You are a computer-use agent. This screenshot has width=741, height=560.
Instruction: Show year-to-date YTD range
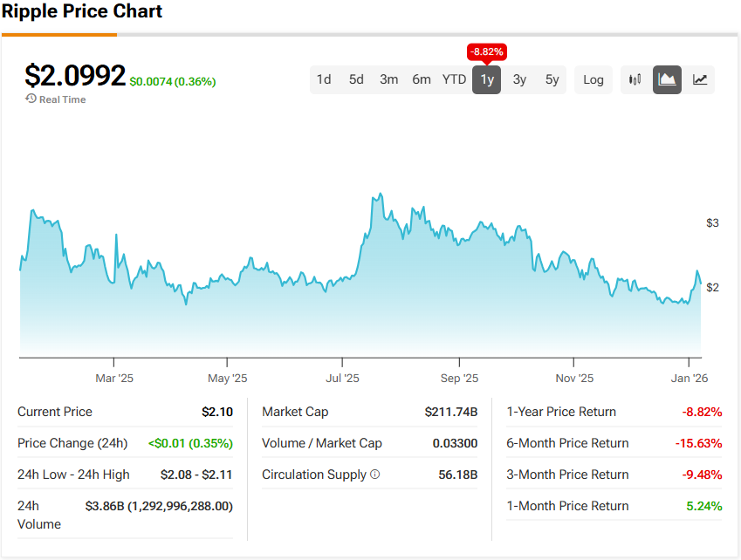point(454,79)
